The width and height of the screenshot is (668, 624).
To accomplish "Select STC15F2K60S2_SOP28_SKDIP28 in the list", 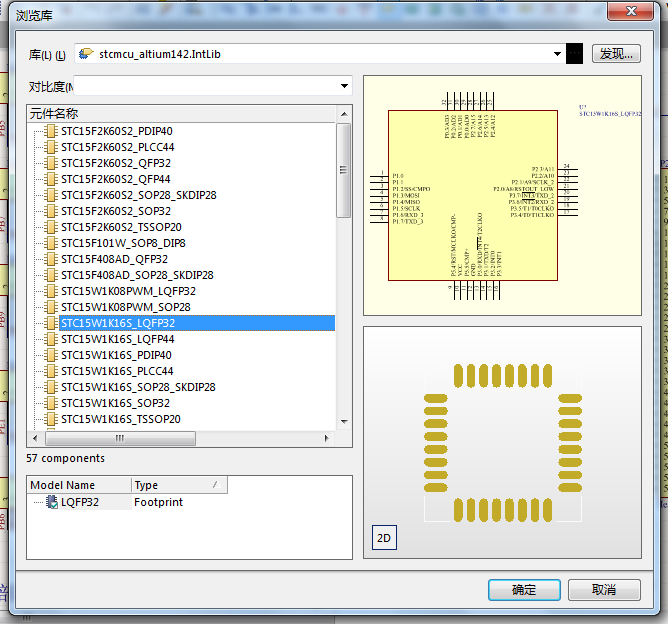I will 139,195.
